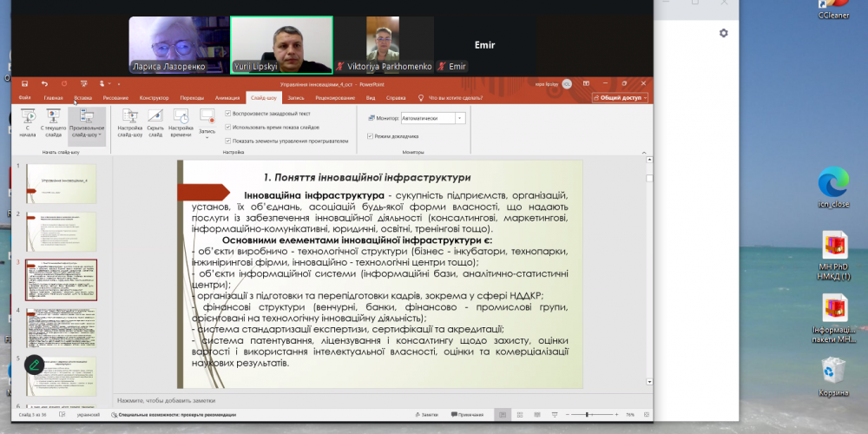Select slide 4 thumbnail in the slide panel
This screenshot has width=868, height=434.
click(x=61, y=328)
